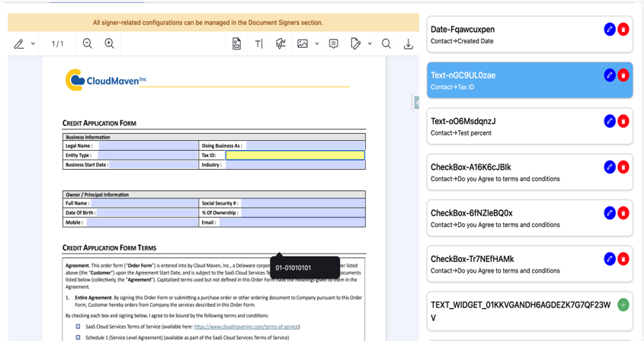Image resolution: width=644 pixels, height=341 pixels.
Task: Open the cloudmaveninc.com terms-of-service link
Action: 246,327
